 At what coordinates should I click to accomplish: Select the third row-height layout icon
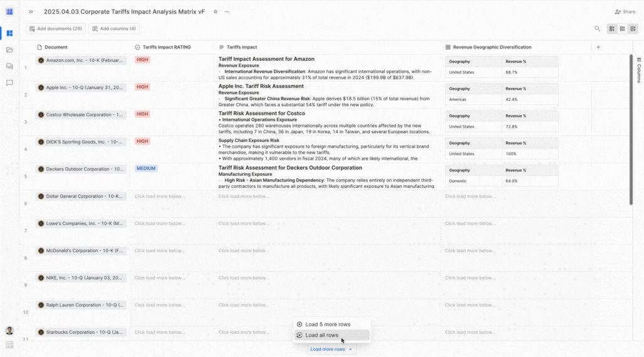click(x=633, y=29)
